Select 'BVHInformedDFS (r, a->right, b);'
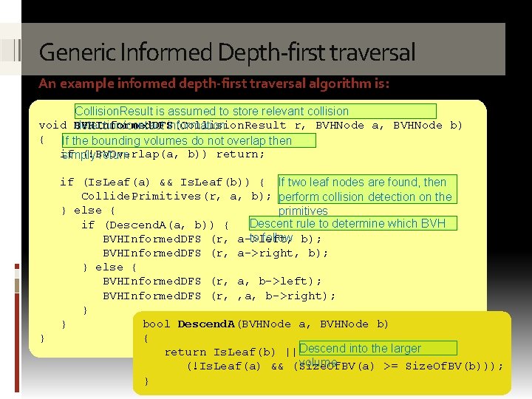This screenshot has height=399, width=532. pyautogui.click(x=216, y=253)
